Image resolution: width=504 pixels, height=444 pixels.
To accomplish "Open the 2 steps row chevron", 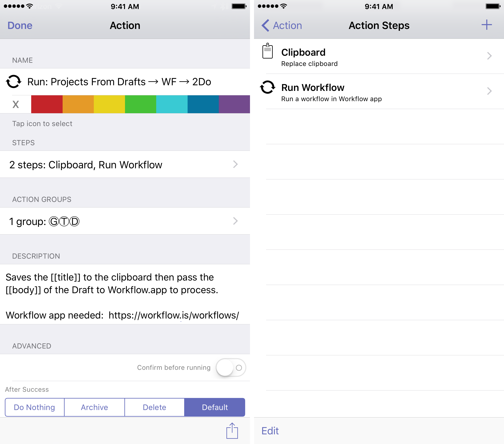I will (235, 164).
